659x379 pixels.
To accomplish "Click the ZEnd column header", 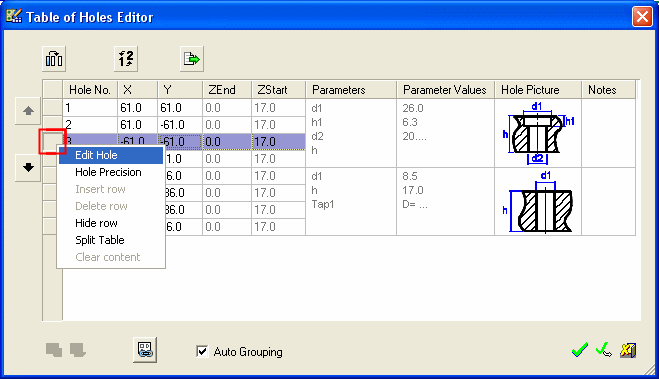I will [227, 90].
